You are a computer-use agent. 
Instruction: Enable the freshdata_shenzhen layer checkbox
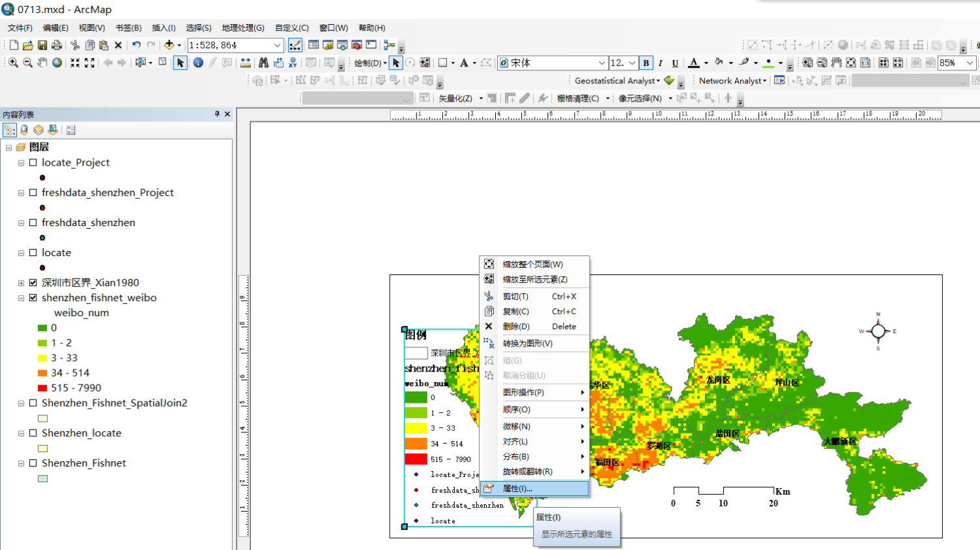coord(33,222)
